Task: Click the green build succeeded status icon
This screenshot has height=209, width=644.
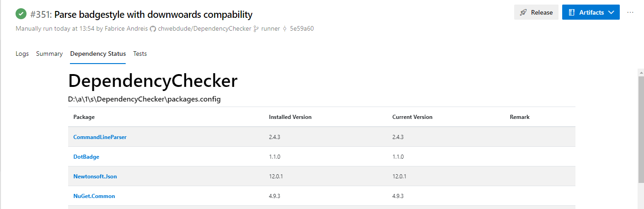Action: pos(21,14)
